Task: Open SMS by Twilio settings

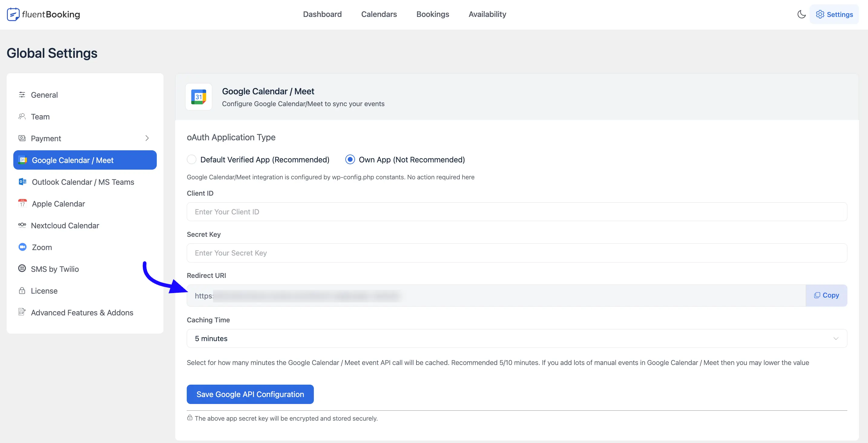Action: tap(85, 269)
